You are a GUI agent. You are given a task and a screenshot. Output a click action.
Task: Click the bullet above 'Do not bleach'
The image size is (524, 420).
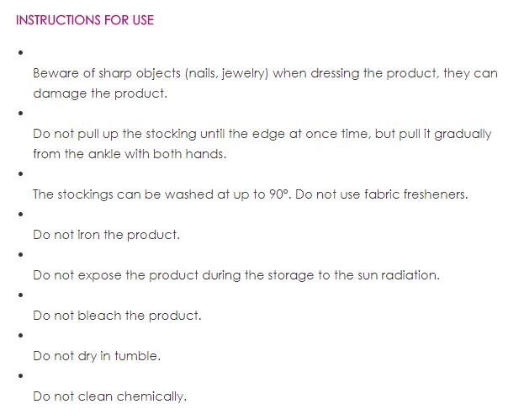pyautogui.click(x=19, y=295)
